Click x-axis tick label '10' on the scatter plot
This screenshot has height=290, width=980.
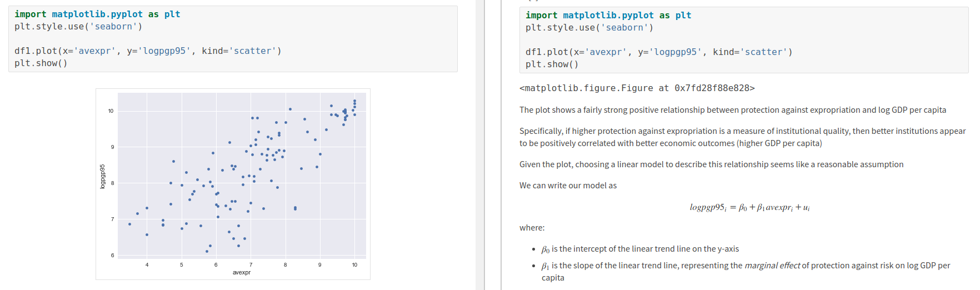[x=354, y=265]
